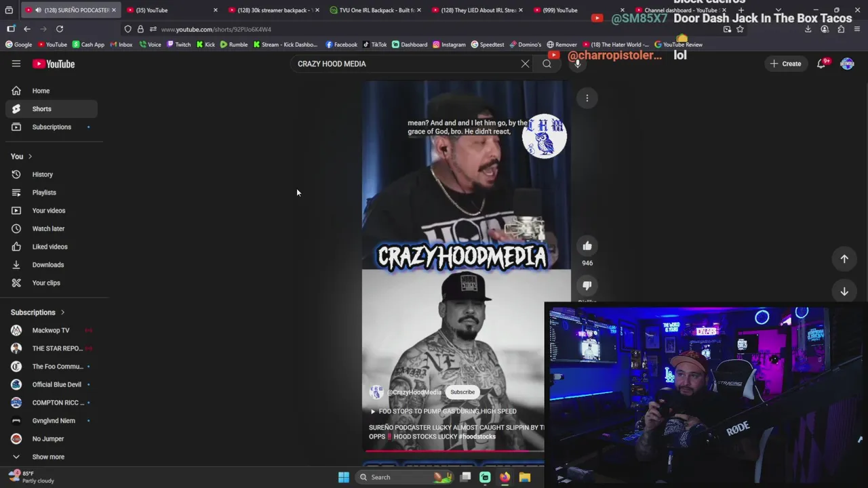
Task: Go to previous short with up arrow
Action: coord(844,258)
